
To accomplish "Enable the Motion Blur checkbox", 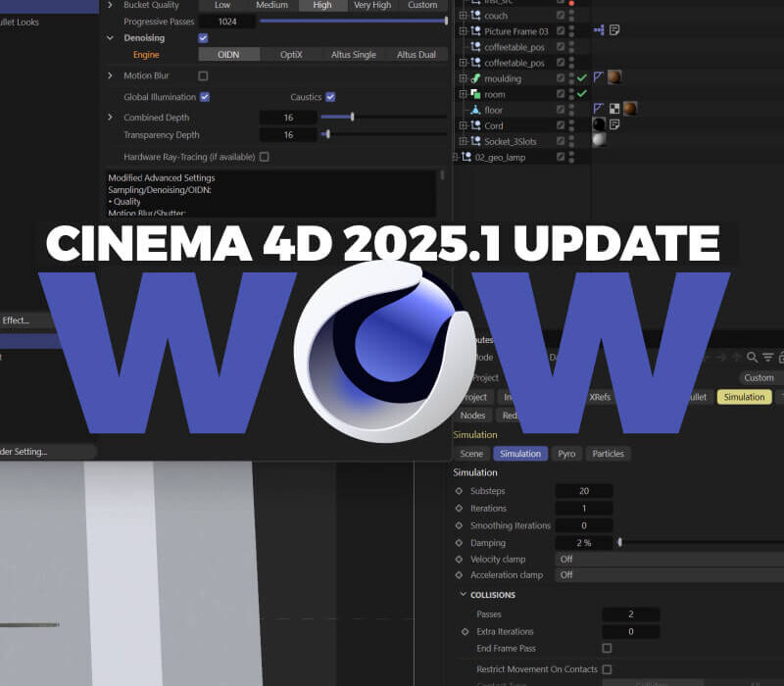I will click(x=203, y=76).
